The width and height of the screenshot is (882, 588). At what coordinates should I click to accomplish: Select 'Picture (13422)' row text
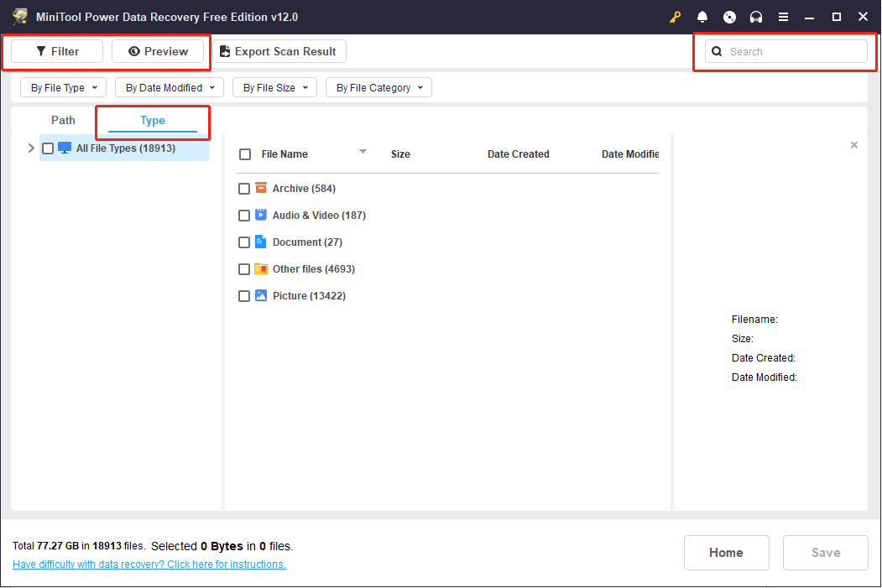click(x=309, y=296)
